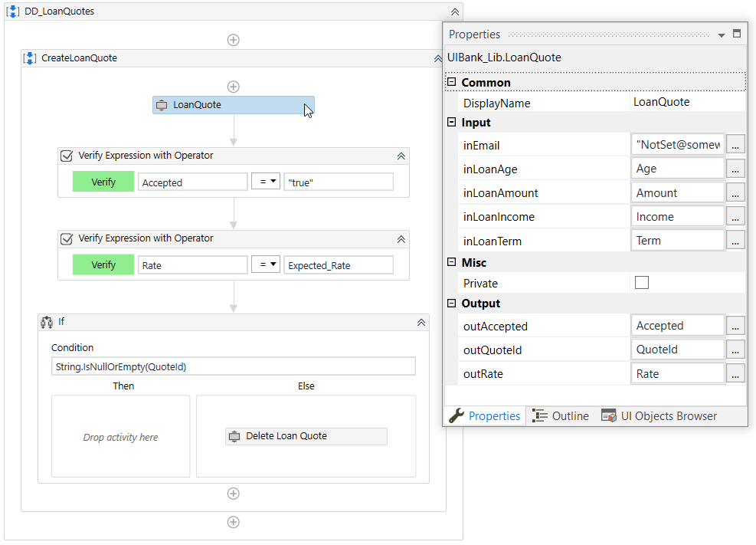
Task: Add activity at bottom of DD_LoanQuotes sequence
Action: (x=234, y=522)
